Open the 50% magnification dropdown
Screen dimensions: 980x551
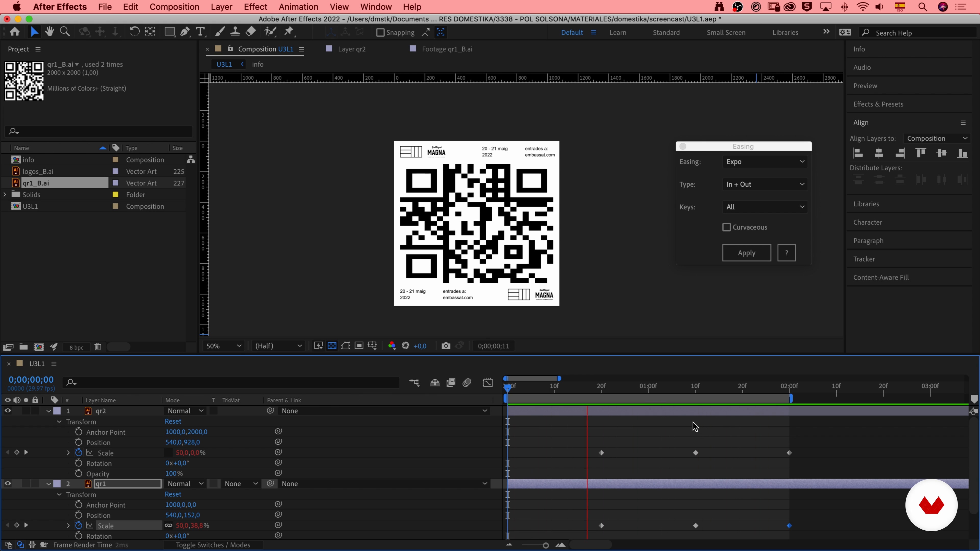224,346
